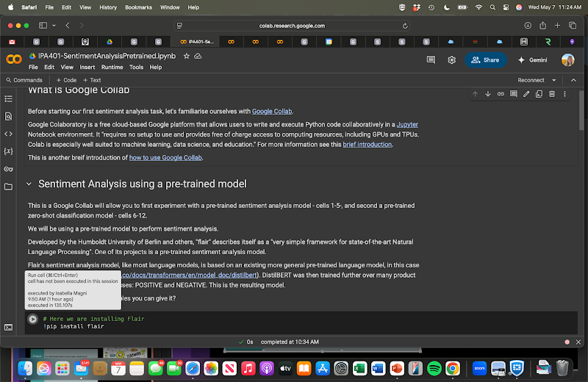Click the notebook title IPA401-SentimentAnalysisPretrained.ipynb
Screen dimensions: 588x382
(x=107, y=57)
